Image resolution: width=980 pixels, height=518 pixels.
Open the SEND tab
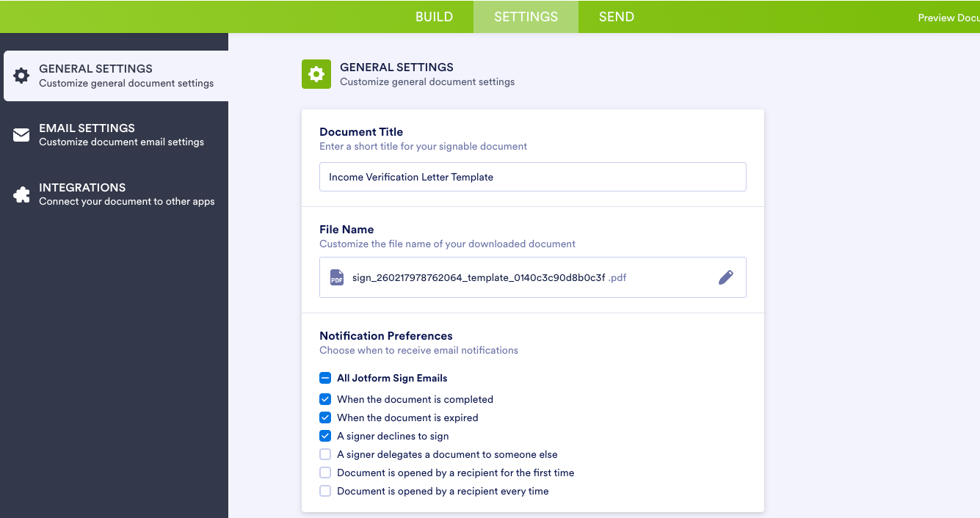[x=616, y=16]
